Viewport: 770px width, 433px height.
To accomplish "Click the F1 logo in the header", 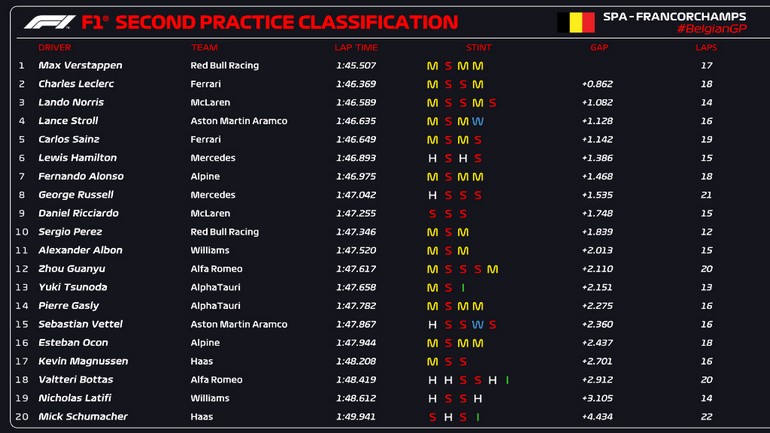I will (x=49, y=22).
